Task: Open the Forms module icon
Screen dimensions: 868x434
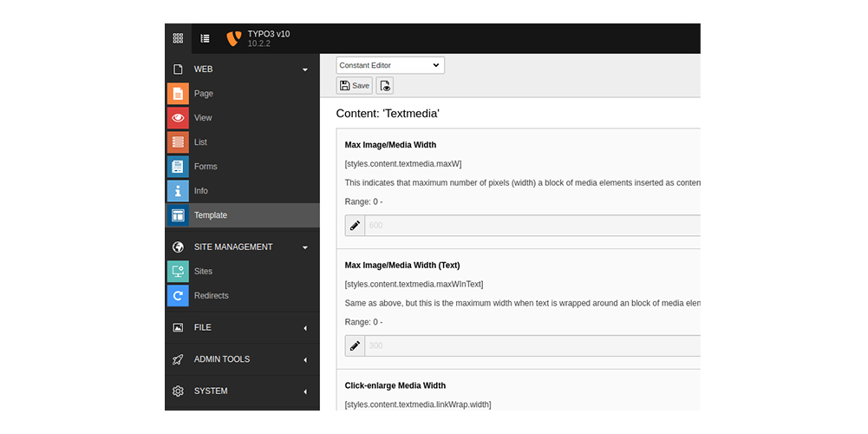Action: (x=178, y=167)
